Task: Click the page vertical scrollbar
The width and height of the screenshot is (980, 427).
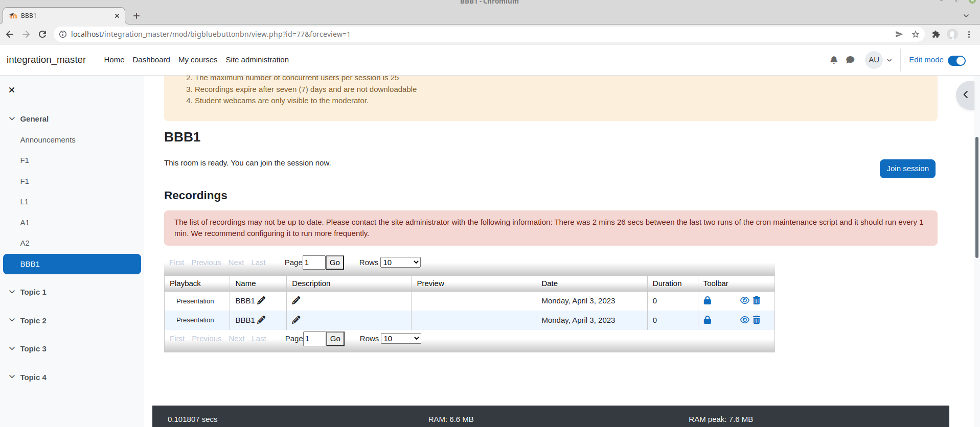Action: (x=977, y=197)
